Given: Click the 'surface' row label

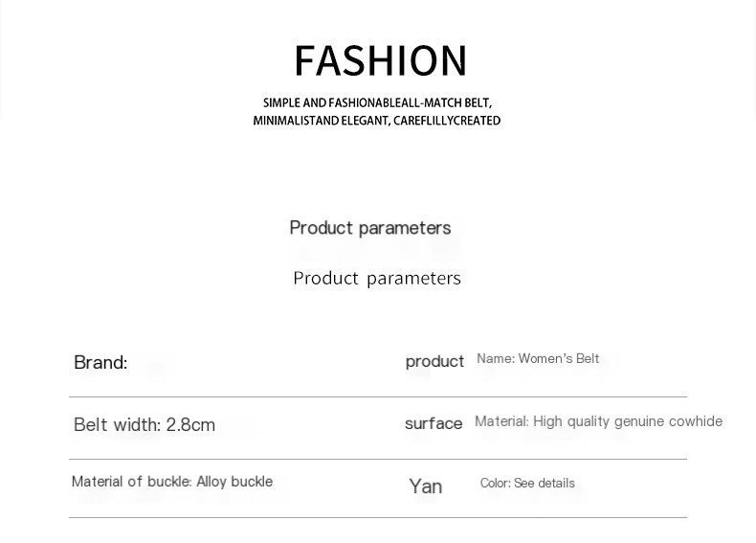Looking at the screenshot, I should tap(434, 423).
